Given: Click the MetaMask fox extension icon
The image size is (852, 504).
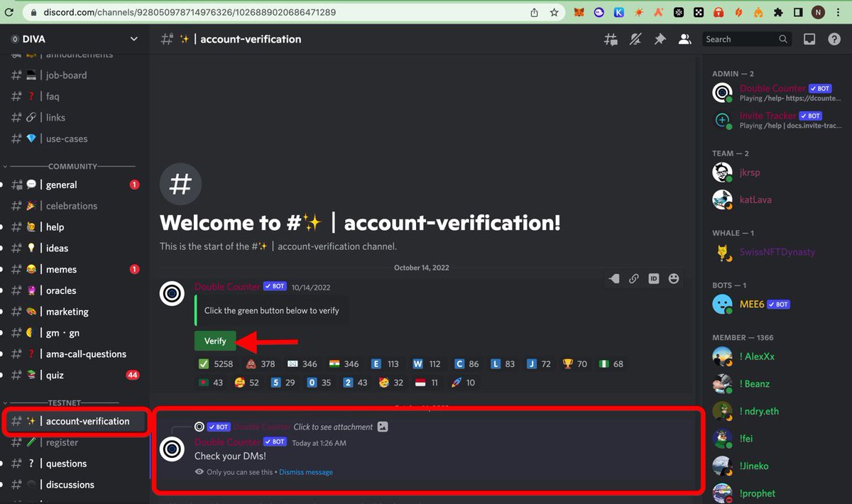Looking at the screenshot, I should coord(579,12).
